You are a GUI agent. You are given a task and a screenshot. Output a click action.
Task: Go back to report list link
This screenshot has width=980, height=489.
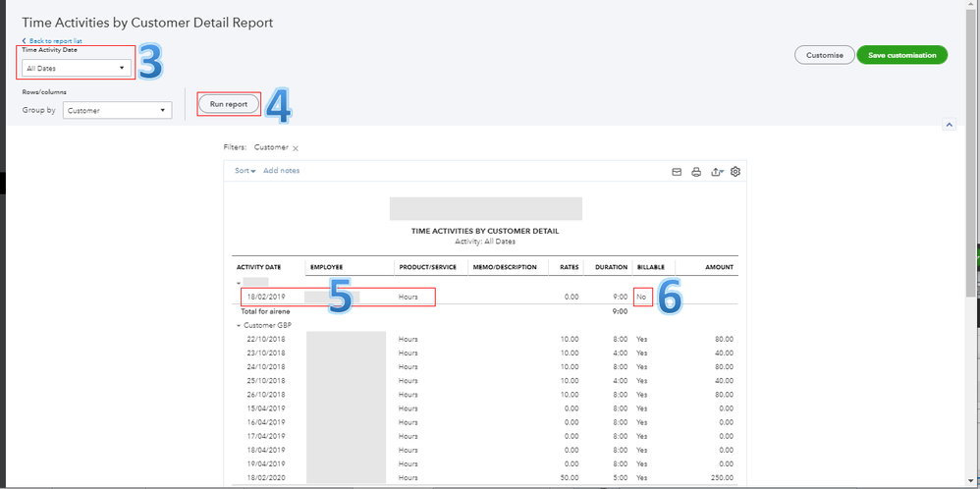(52, 40)
